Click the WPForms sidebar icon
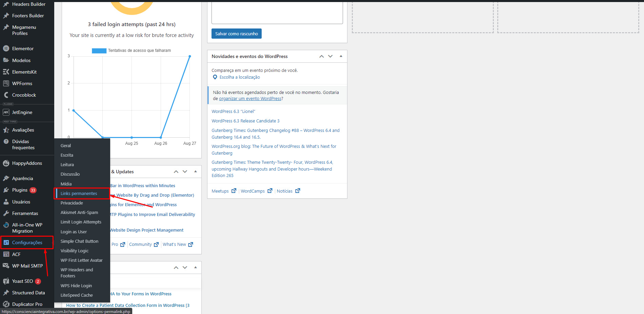 click(x=6, y=83)
